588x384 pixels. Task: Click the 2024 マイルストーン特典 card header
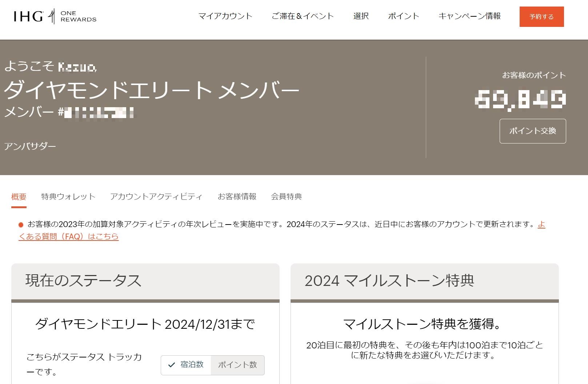click(425, 281)
